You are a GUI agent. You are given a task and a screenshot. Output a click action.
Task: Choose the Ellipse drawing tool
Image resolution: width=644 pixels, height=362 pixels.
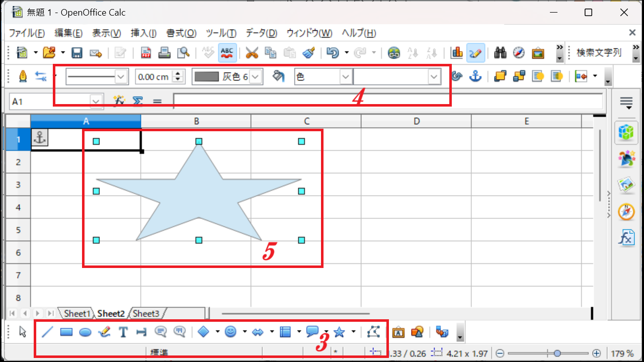tap(86, 332)
